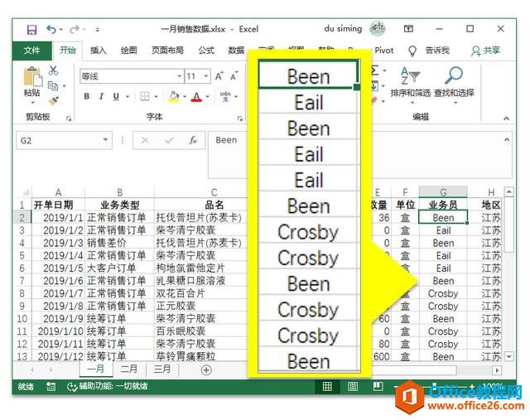
Task: Switch to Page Layout view in status bar
Action: (352, 386)
